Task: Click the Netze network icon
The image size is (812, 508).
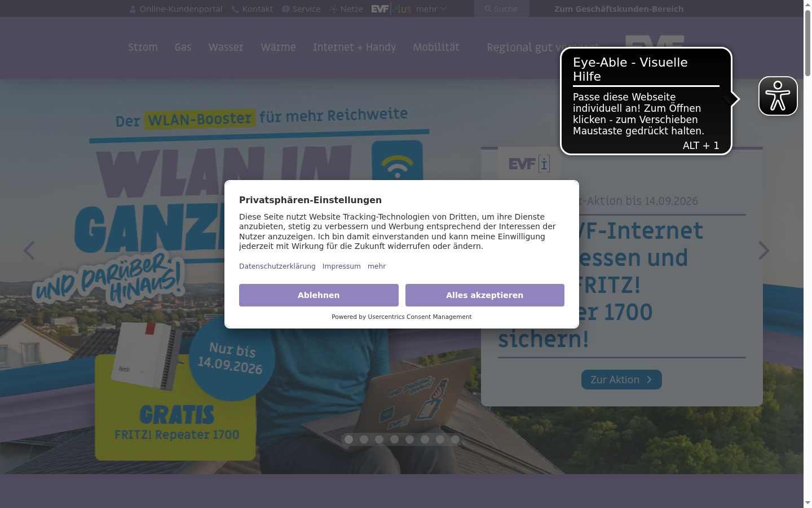Action: click(x=333, y=9)
